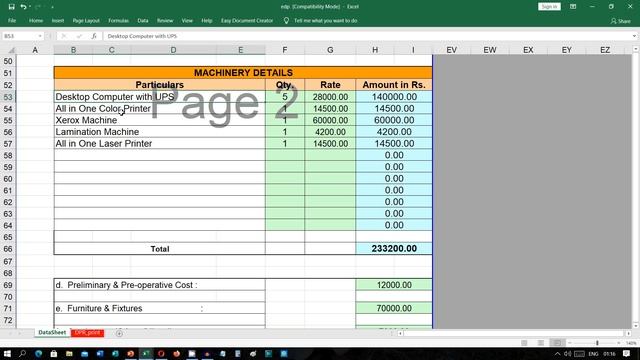Expand the formula bar
This screenshot has height=360, width=640.
click(x=634, y=36)
